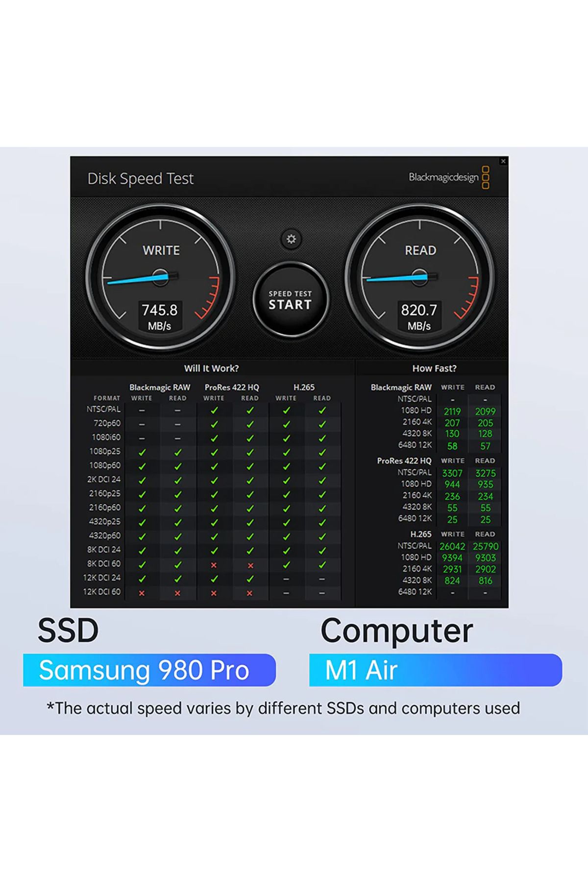Click the 820.7 MB/s read readout
588x882 pixels.
click(x=419, y=317)
